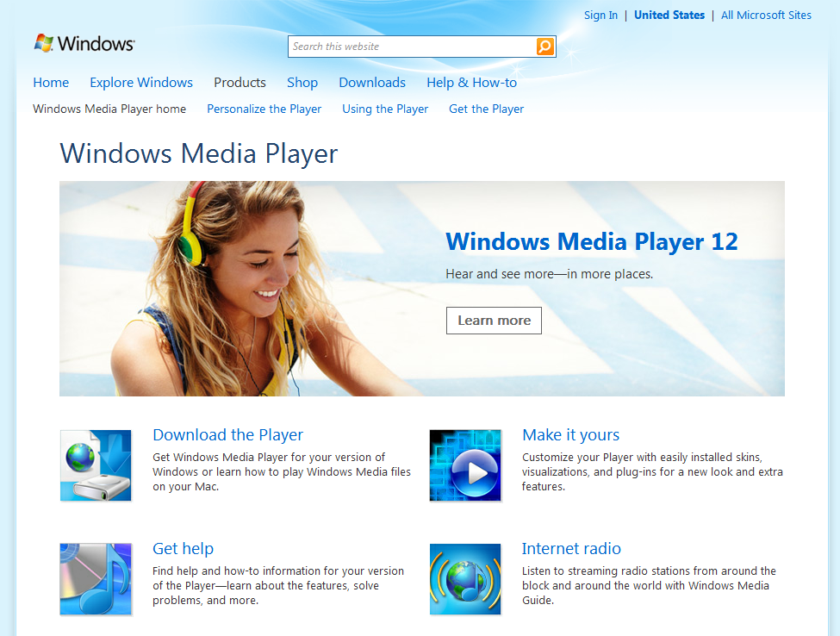
Task: Click text 'Listen to streaming radio stations from around the'
Action: click(649, 571)
